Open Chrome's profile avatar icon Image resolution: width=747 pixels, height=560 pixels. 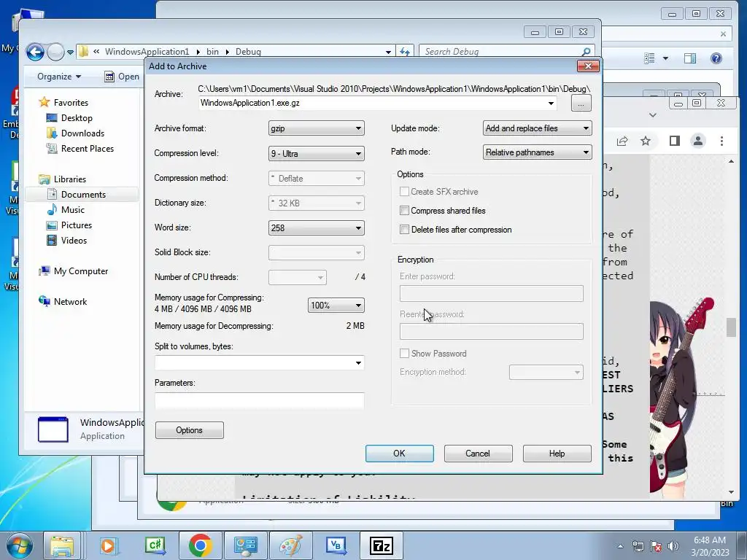pyautogui.click(x=698, y=141)
